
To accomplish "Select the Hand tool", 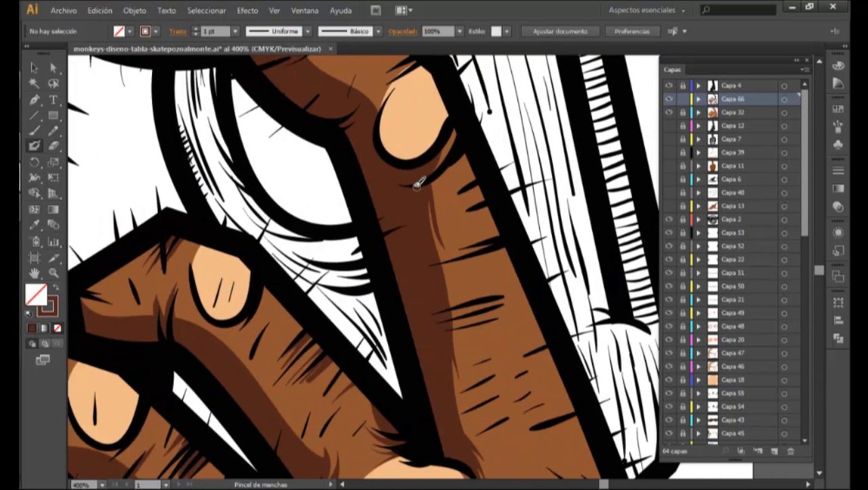I will 34,273.
